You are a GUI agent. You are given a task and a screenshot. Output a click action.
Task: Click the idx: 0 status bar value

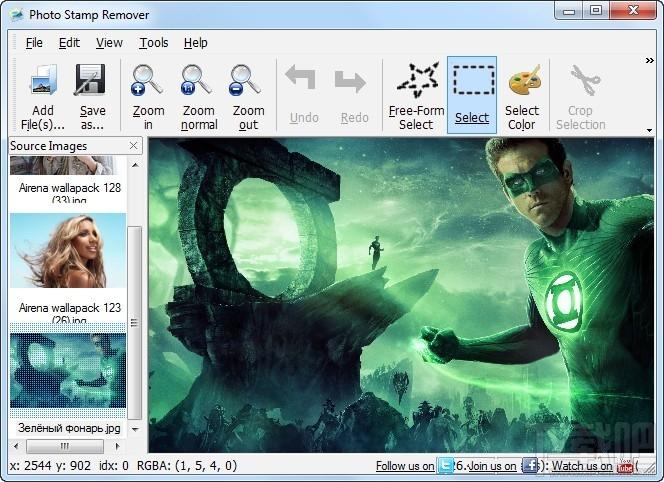pyautogui.click(x=113, y=465)
